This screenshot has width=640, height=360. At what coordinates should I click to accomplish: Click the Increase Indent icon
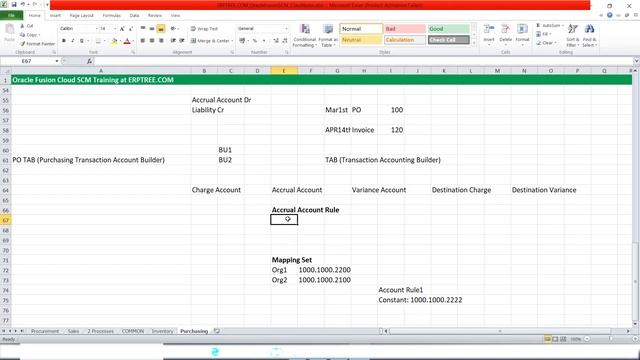(182, 41)
